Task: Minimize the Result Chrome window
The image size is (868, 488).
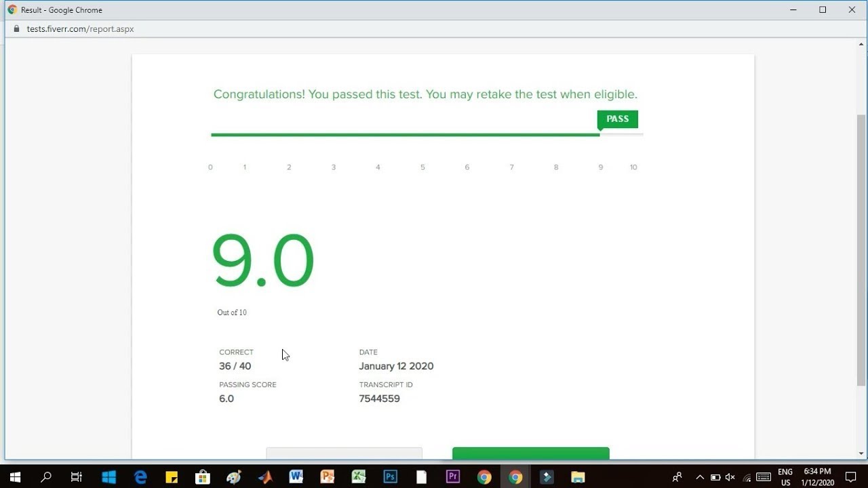Action: click(x=793, y=9)
